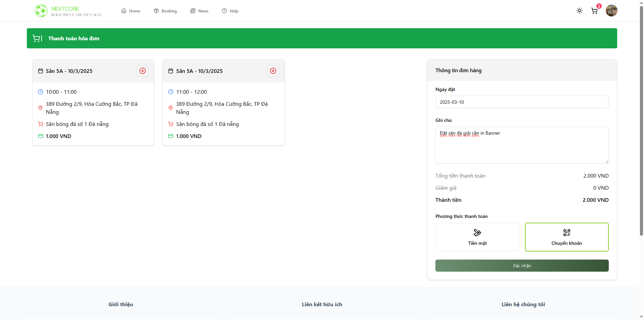Toggle the light/dark theme sun icon
The height and width of the screenshot is (320, 644).
coord(579,11)
